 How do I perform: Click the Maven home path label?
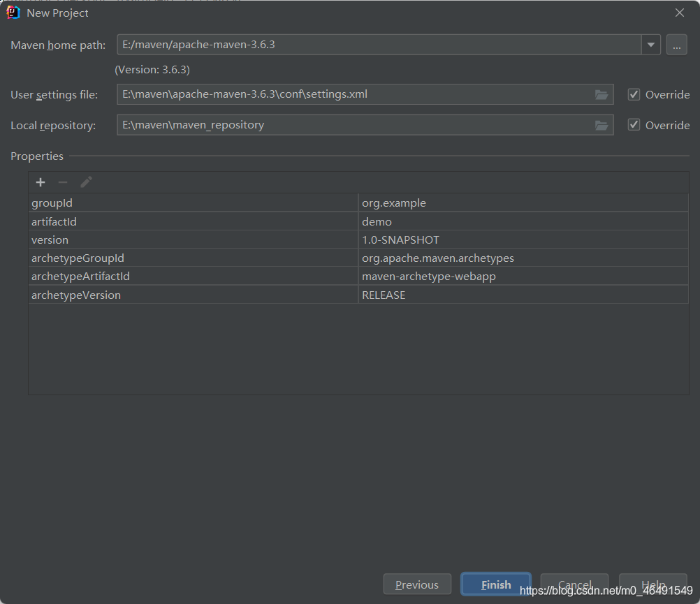pyautogui.click(x=58, y=45)
